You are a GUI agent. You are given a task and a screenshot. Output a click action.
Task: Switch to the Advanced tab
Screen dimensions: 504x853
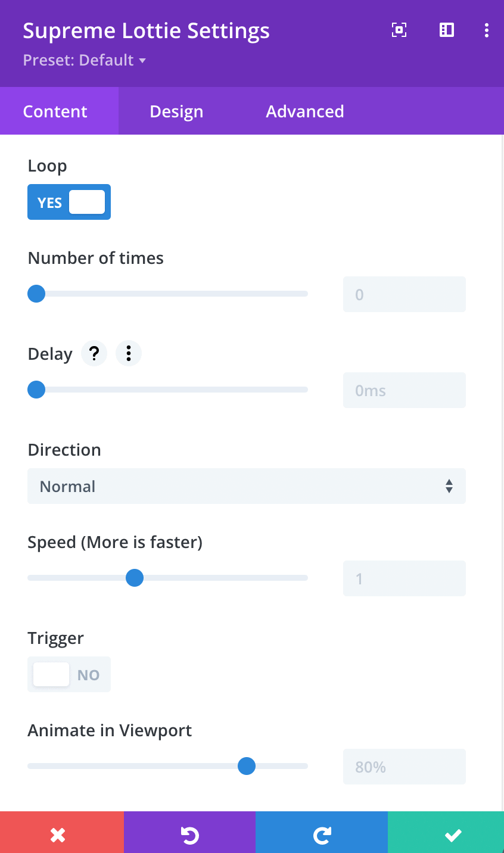[305, 111]
